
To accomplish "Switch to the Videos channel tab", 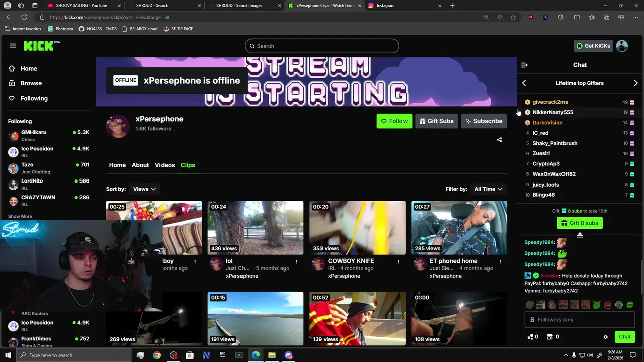I will pyautogui.click(x=165, y=165).
